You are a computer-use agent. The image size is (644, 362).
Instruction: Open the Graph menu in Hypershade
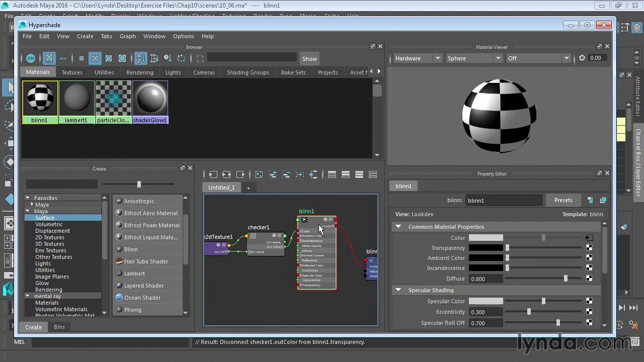pyautogui.click(x=128, y=36)
